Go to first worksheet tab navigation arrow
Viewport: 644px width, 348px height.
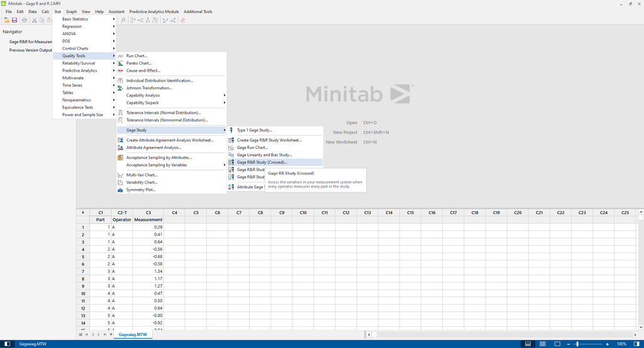[x=86, y=334]
